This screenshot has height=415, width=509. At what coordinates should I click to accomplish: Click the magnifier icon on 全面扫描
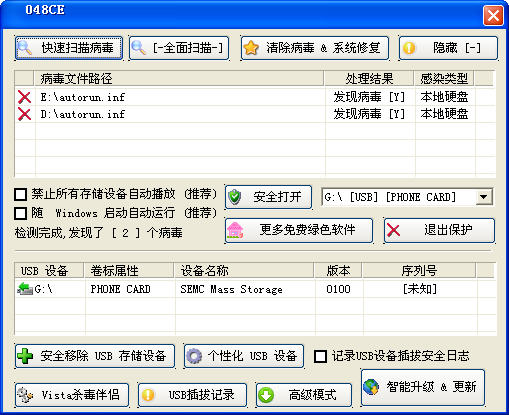(x=138, y=48)
